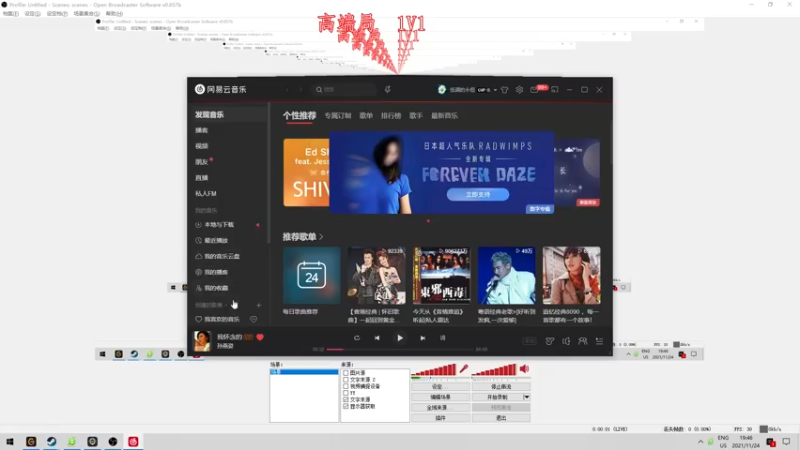Image resolution: width=800 pixels, height=450 pixels.
Task: Toggle the TT source checkbox
Action: [x=346, y=393]
